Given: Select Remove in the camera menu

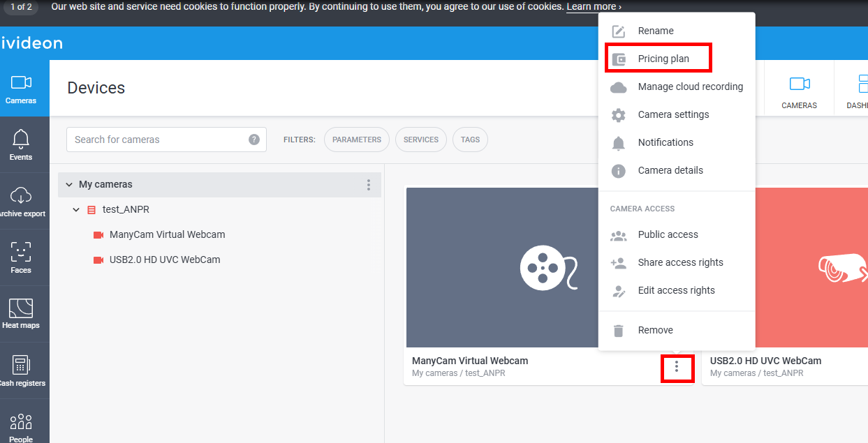Looking at the screenshot, I should click(x=655, y=330).
